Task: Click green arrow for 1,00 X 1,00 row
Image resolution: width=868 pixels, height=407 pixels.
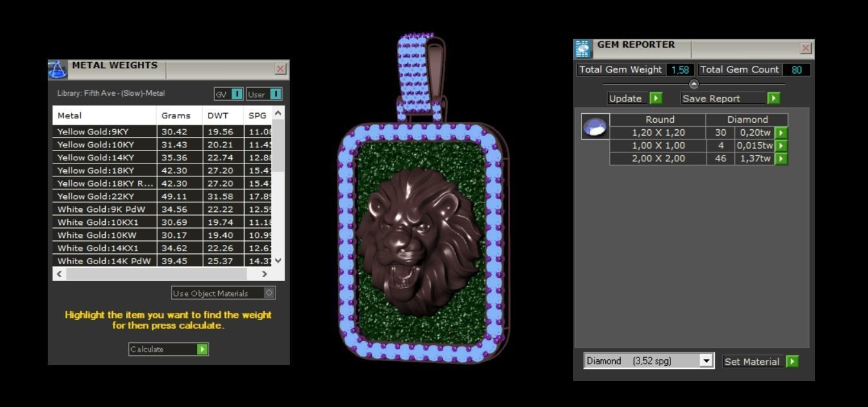Action: [781, 145]
